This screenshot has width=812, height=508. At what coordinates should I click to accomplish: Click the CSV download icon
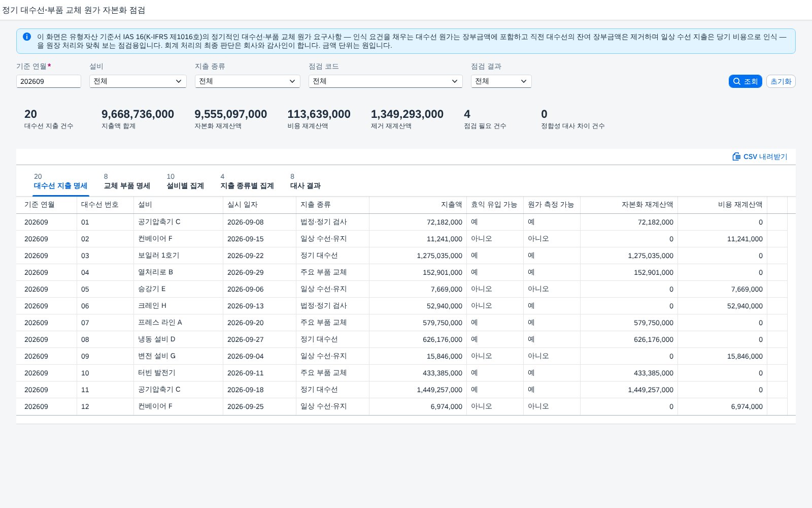[x=736, y=156]
